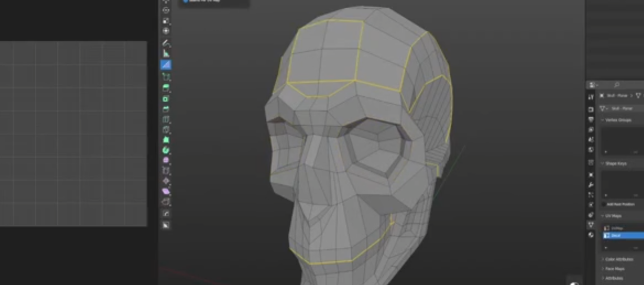
Task: Expand the Color Attributes panel
Action: coord(618,259)
